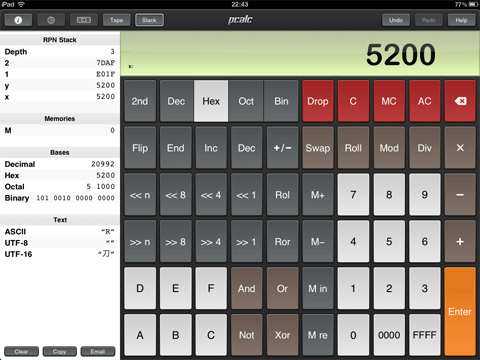Tap the << 4 shift left key
This screenshot has height=360, width=480.
[211, 195]
